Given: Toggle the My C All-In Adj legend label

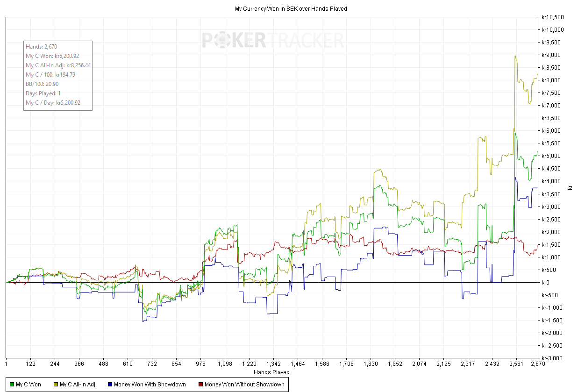Looking at the screenshot, I should point(78,385).
